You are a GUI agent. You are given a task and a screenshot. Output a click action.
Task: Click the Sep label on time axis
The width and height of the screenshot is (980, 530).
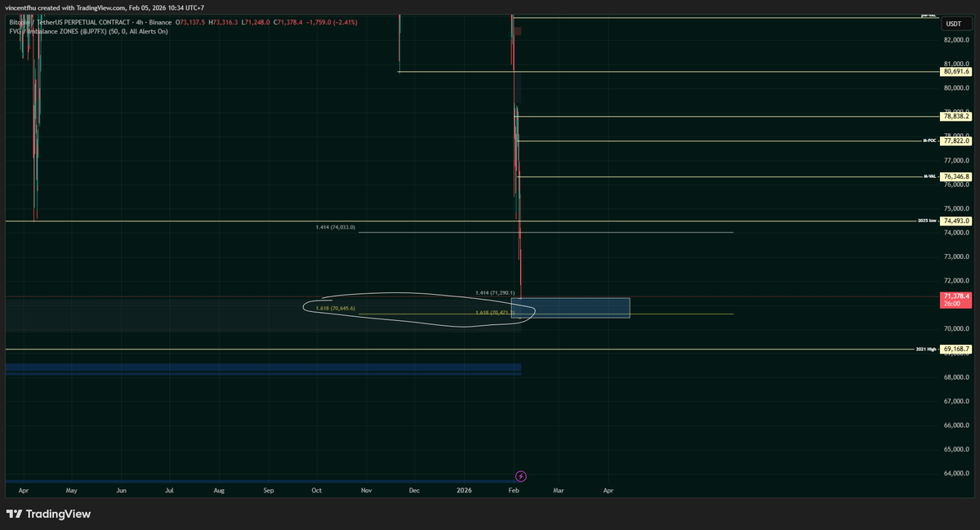269,491
